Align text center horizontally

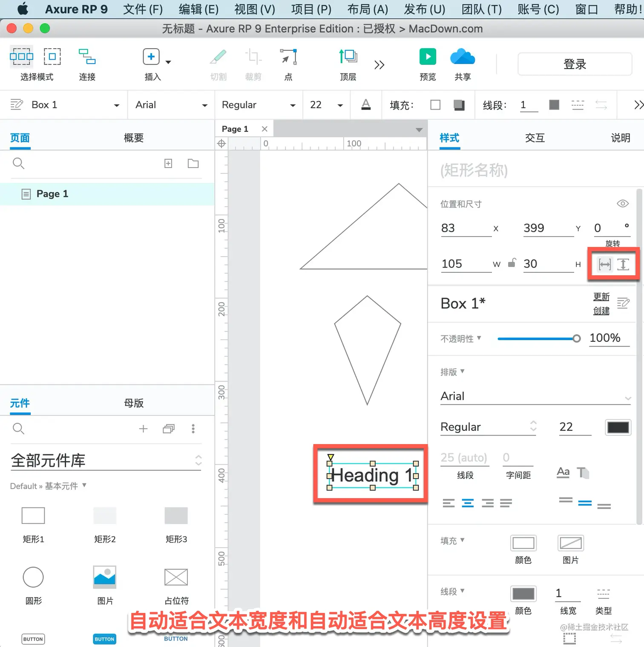pyautogui.click(x=468, y=503)
